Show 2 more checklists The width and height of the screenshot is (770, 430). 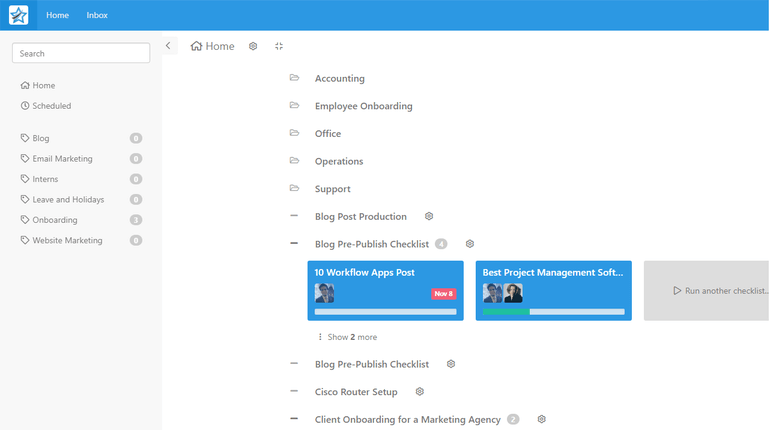(348, 337)
